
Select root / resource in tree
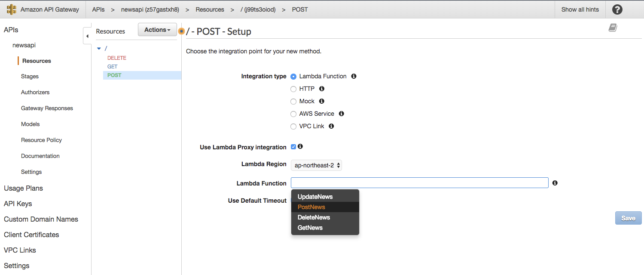point(106,49)
